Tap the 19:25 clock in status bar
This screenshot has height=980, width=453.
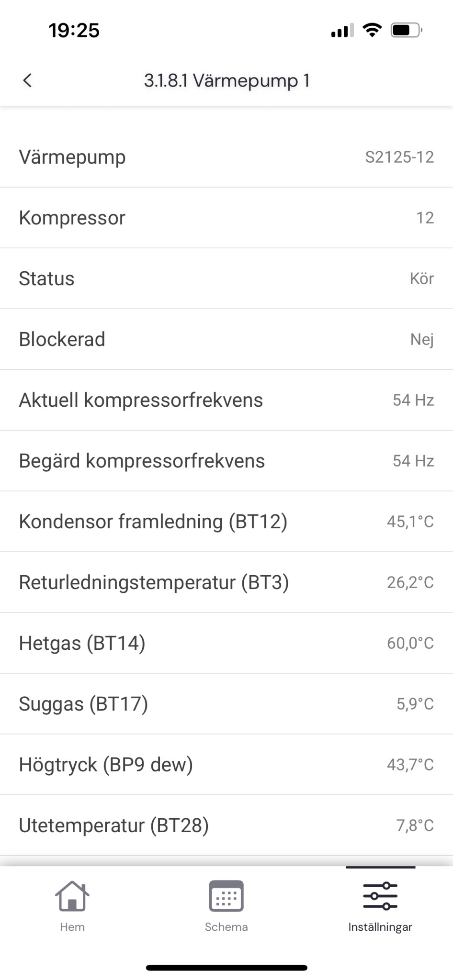click(74, 31)
